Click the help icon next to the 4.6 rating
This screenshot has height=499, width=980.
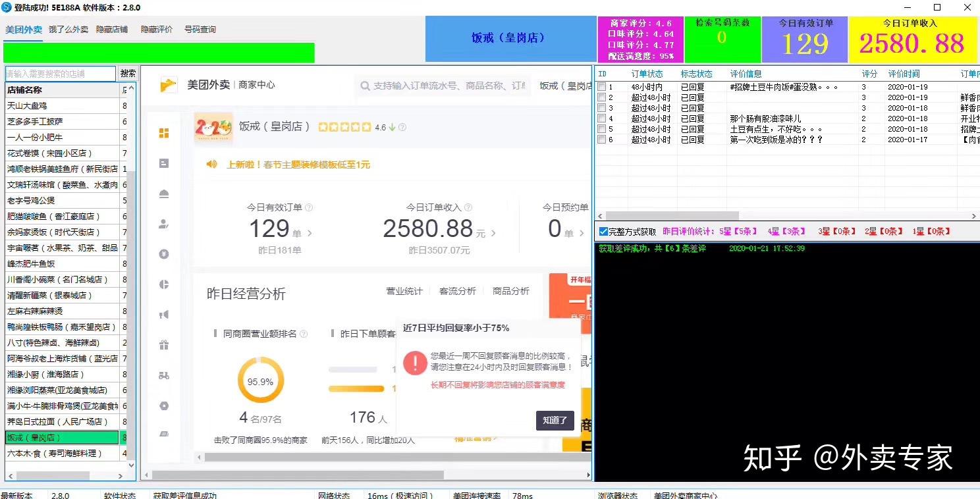point(402,127)
